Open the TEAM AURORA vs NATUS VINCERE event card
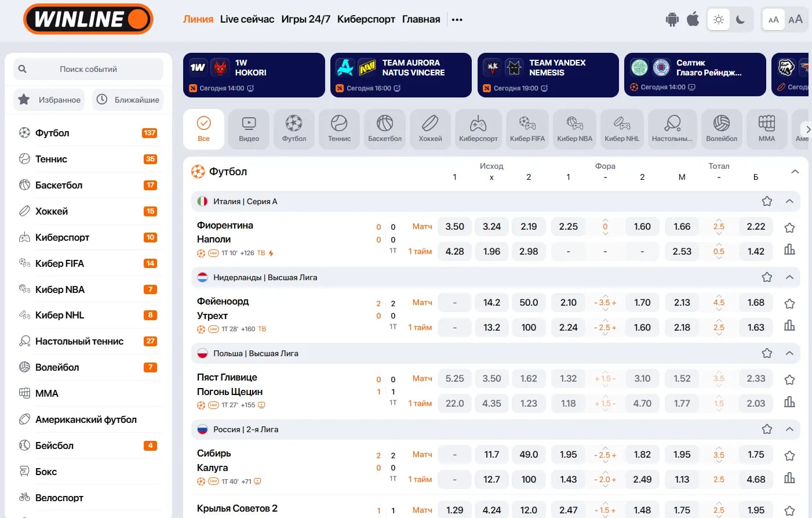812x518 pixels. [401, 75]
